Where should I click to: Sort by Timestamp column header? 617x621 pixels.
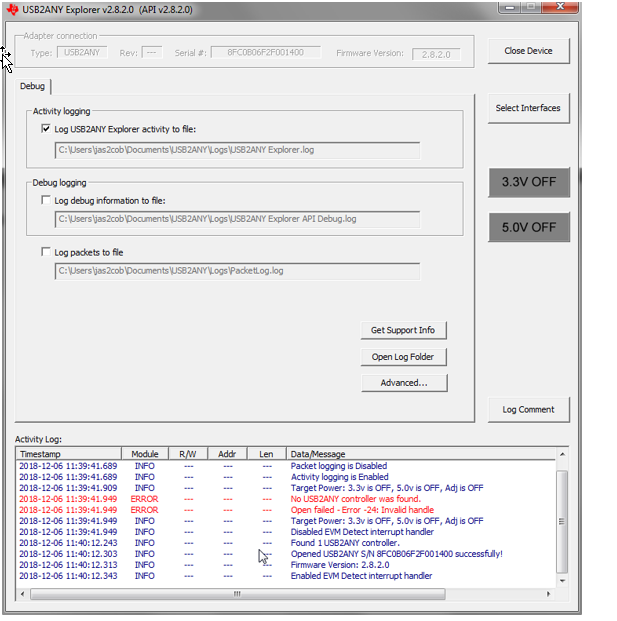(69, 454)
